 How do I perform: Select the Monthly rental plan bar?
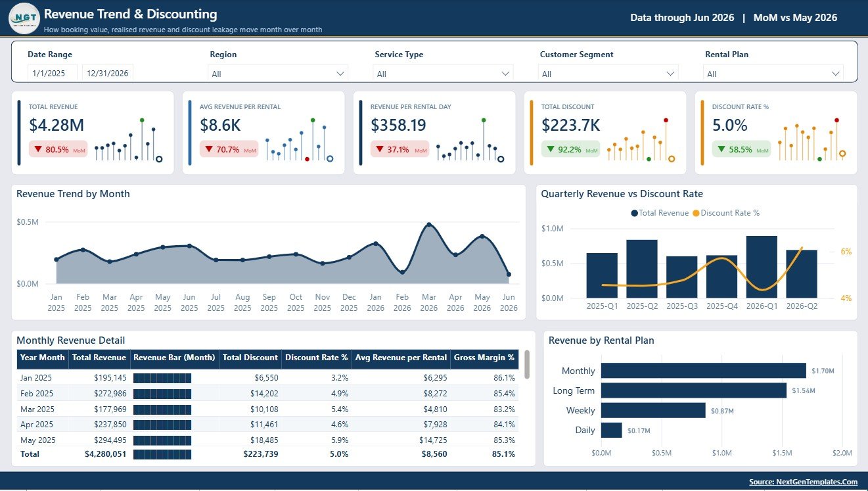coord(704,371)
